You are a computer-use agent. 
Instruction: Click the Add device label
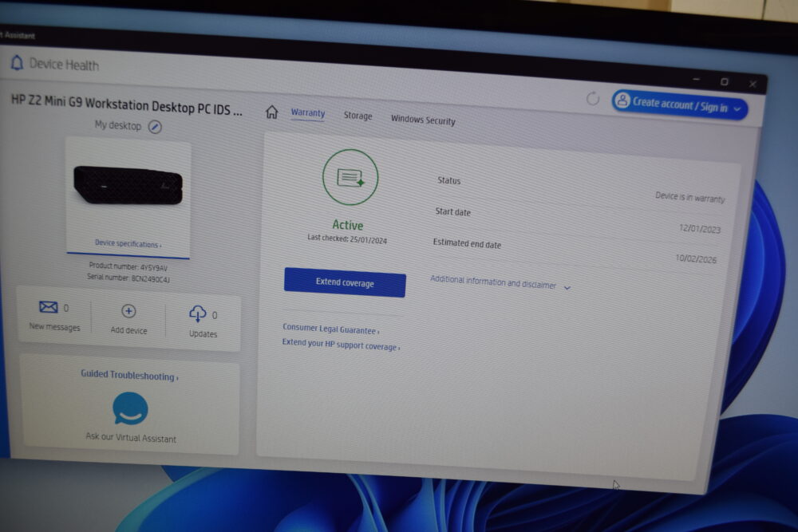click(x=128, y=330)
